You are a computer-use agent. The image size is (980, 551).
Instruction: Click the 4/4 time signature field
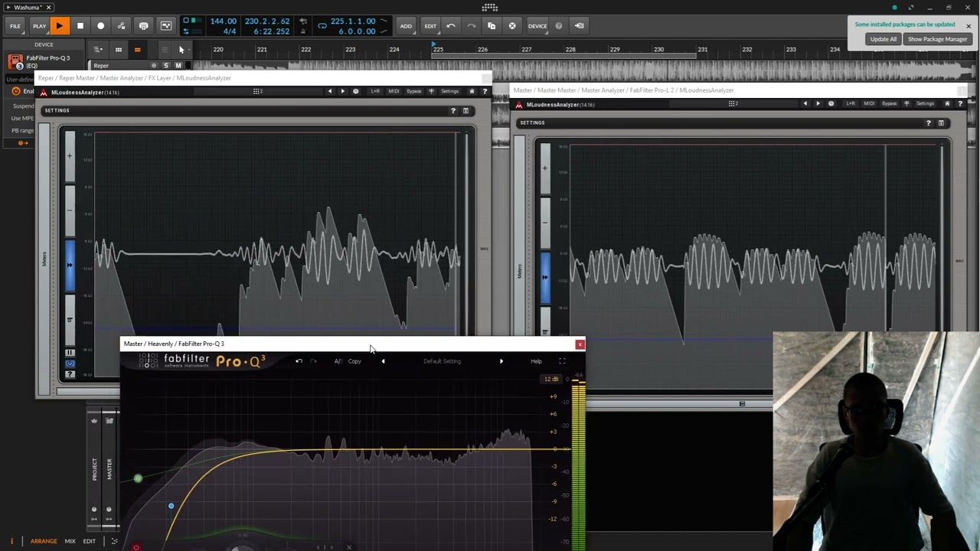pos(229,31)
